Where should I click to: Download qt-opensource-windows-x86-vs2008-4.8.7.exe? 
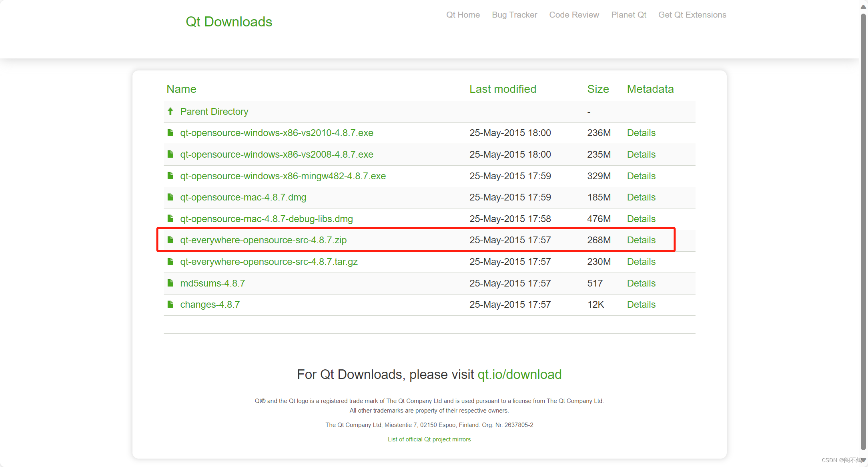click(277, 154)
